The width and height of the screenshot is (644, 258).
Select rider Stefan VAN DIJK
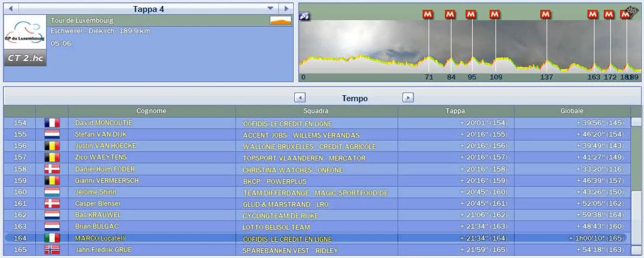pyautogui.click(x=101, y=134)
